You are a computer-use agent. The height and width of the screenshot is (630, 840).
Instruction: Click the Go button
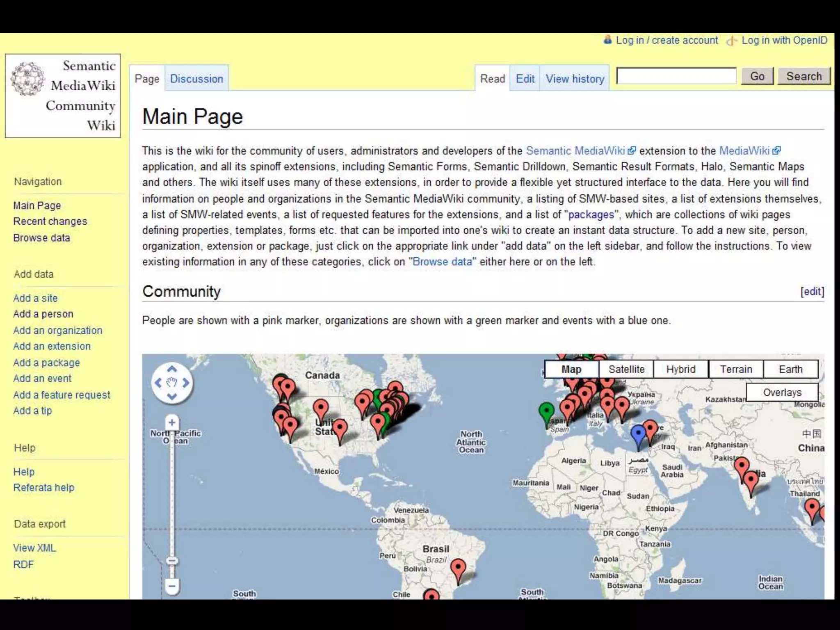tap(757, 76)
